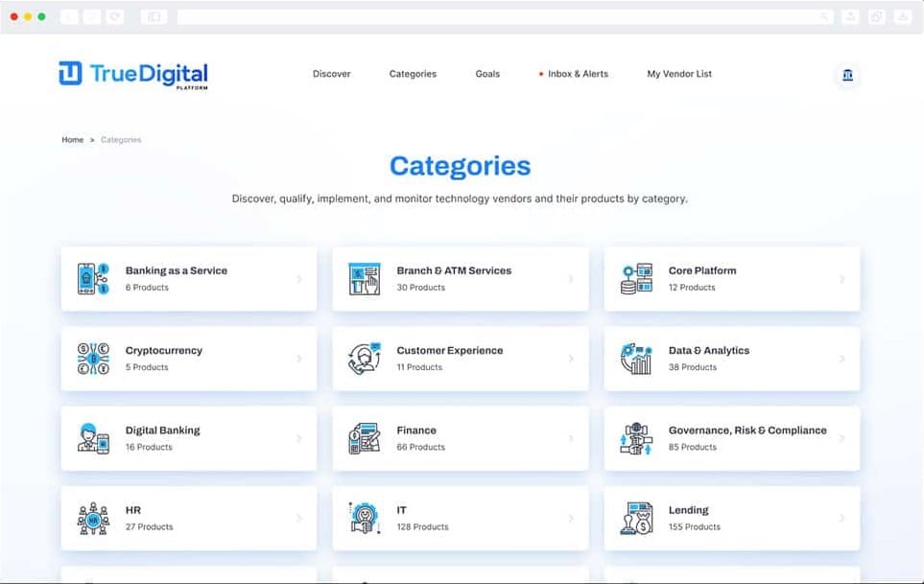
Task: Click the Finance calculator icon
Action: pos(365,438)
